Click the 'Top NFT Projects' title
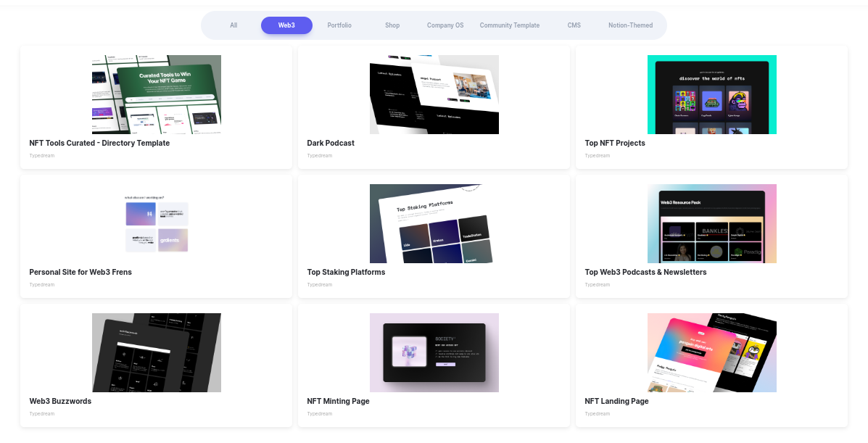Viewport: 868px width, 443px height. point(615,143)
